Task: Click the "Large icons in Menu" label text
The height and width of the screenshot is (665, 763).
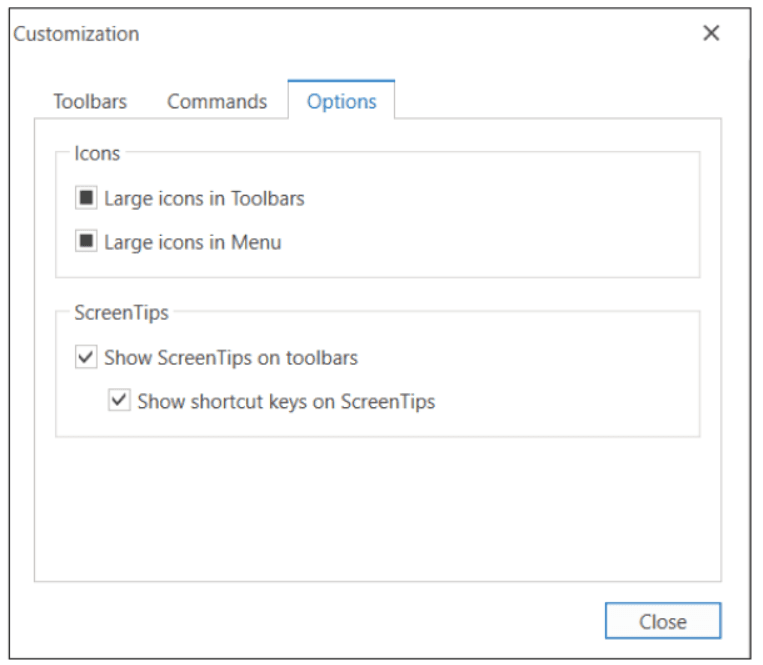Action: point(192,242)
